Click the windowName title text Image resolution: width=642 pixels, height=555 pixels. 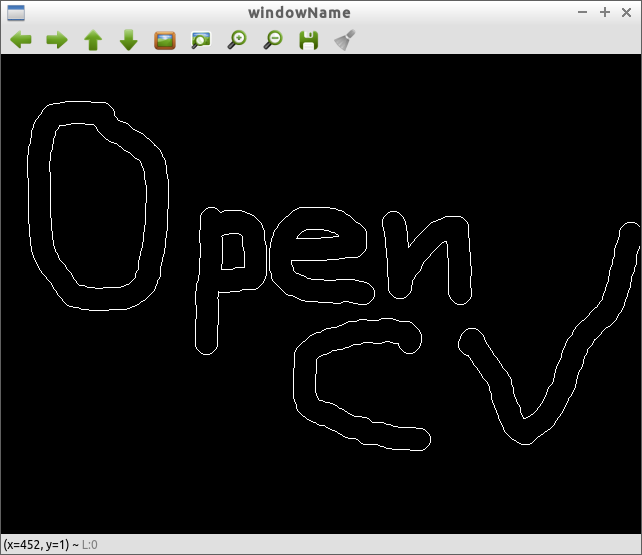click(x=299, y=13)
